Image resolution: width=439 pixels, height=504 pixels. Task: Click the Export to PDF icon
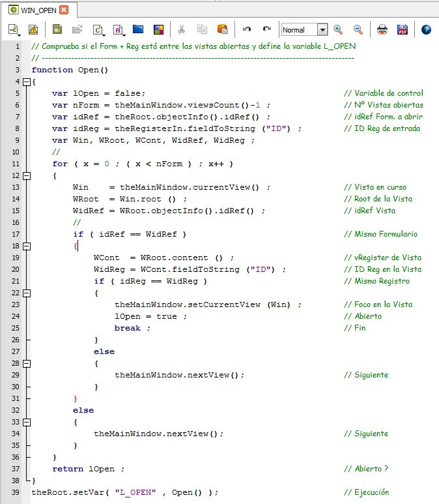(403, 29)
